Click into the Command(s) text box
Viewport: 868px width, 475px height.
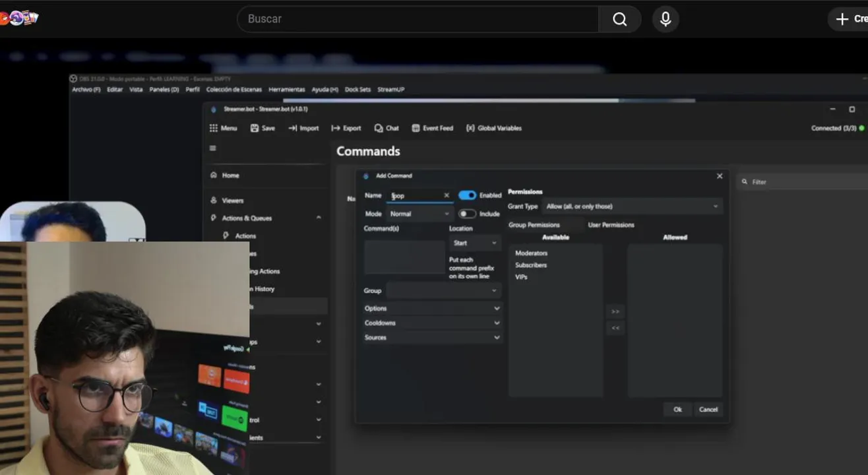[x=404, y=257]
